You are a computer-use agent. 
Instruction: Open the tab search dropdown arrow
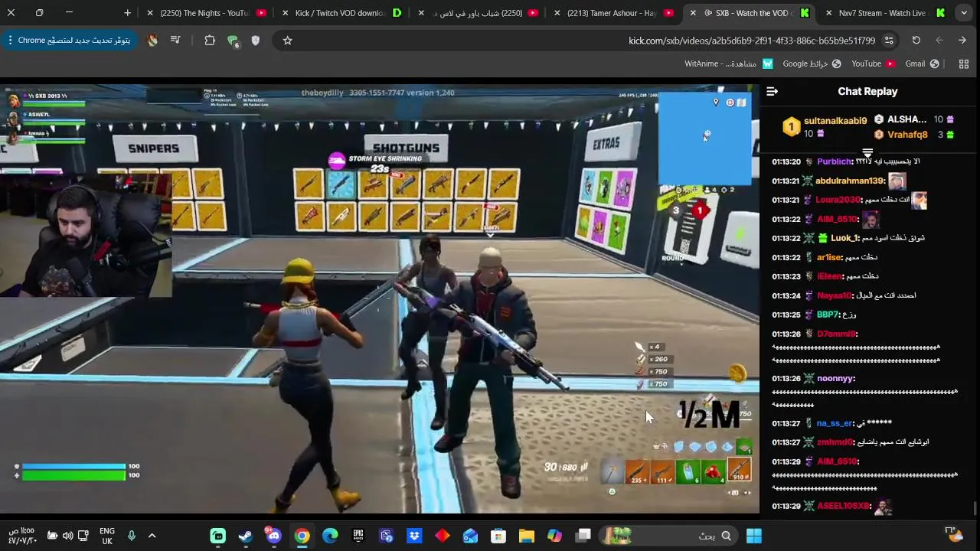[962, 13]
